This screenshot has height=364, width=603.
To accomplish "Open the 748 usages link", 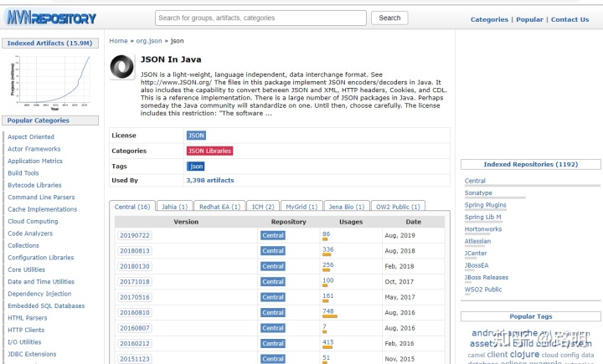I will pyautogui.click(x=328, y=311).
